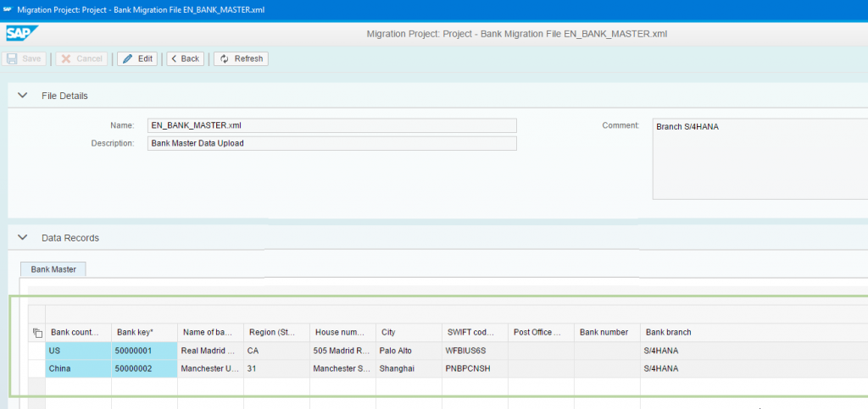Click the Cancel button

(81, 58)
